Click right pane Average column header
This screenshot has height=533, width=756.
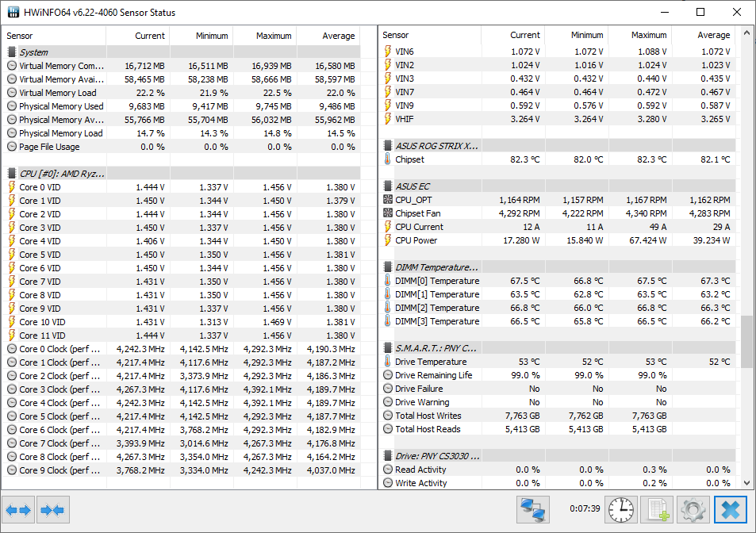coord(704,35)
